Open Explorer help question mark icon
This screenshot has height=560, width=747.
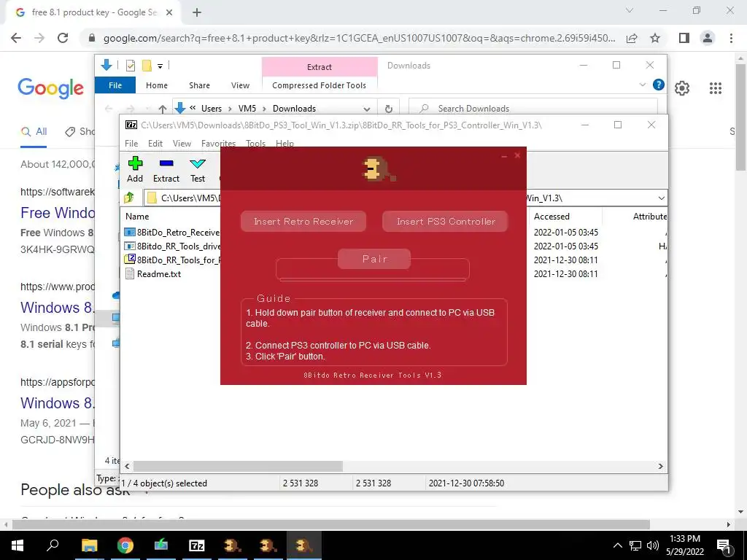pos(659,85)
